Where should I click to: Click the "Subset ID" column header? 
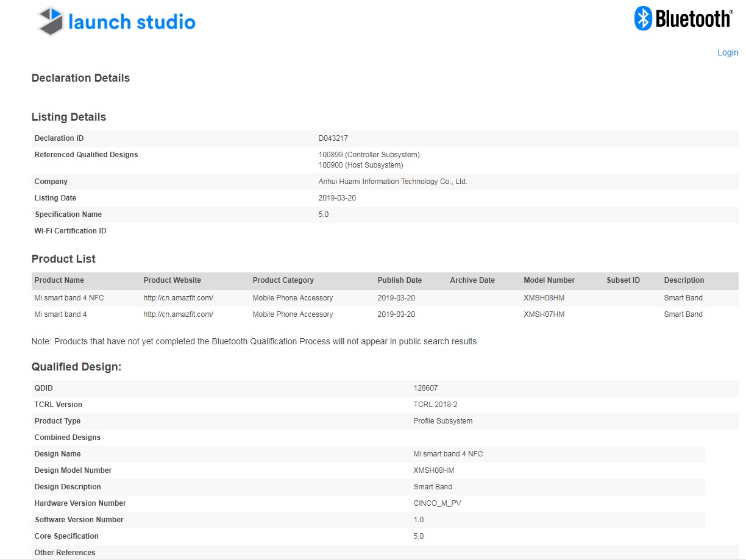(623, 280)
